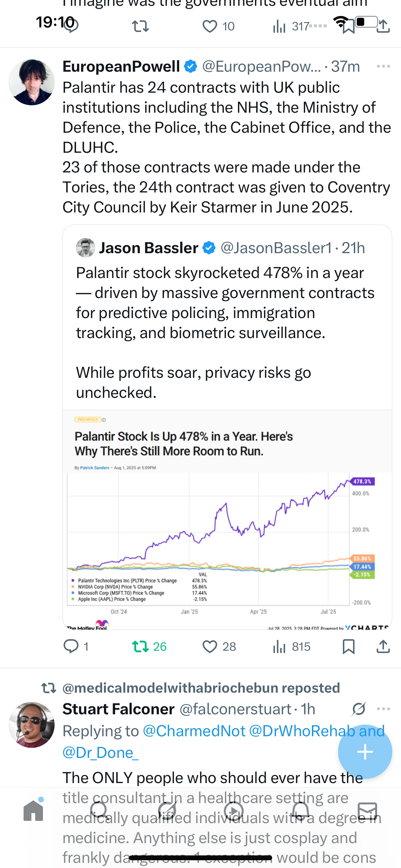Open Messages envelope tab
Image resolution: width=401 pixels, height=868 pixels.
pyautogui.click(x=367, y=811)
